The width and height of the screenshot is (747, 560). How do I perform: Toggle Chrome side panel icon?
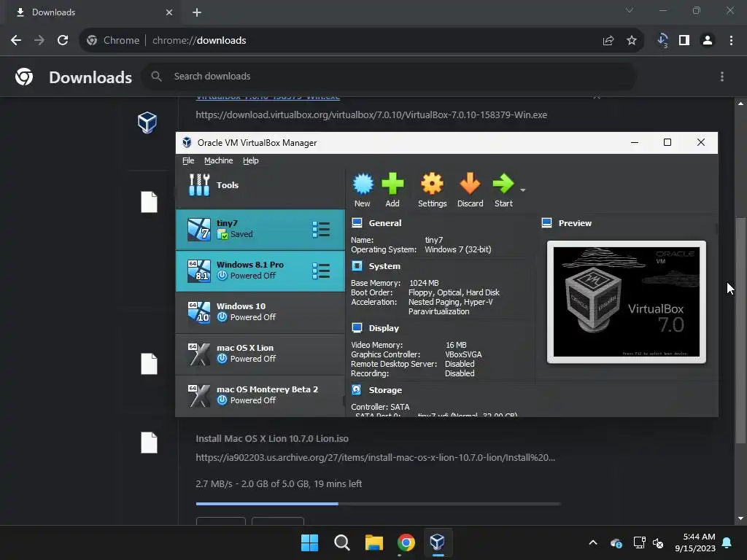point(684,41)
